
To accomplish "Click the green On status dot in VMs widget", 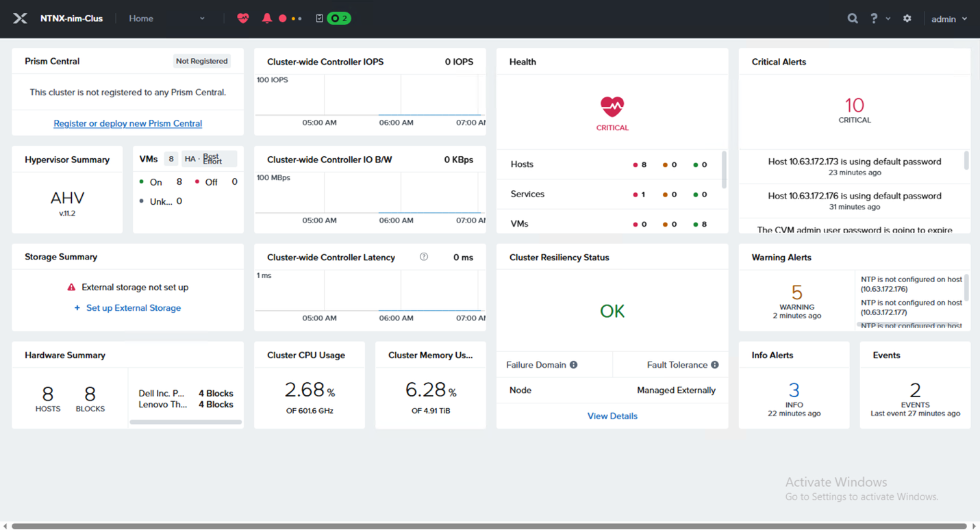I will pyautogui.click(x=141, y=181).
